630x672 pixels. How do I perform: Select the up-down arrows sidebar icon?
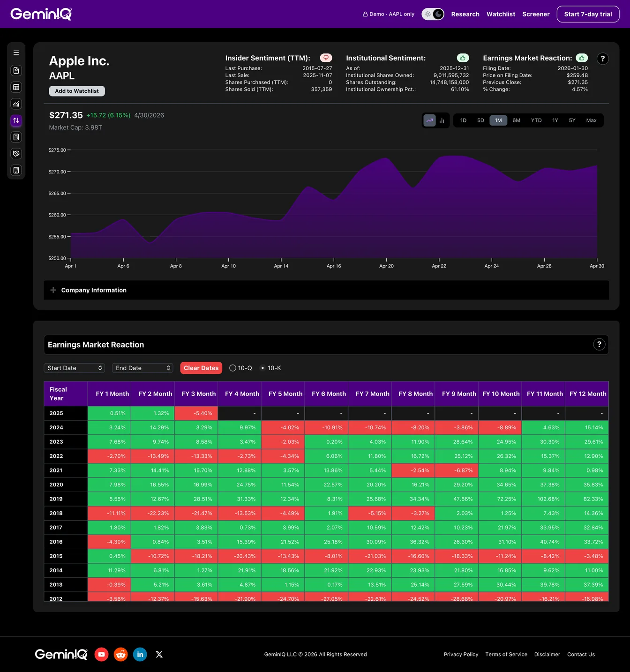coord(16,120)
